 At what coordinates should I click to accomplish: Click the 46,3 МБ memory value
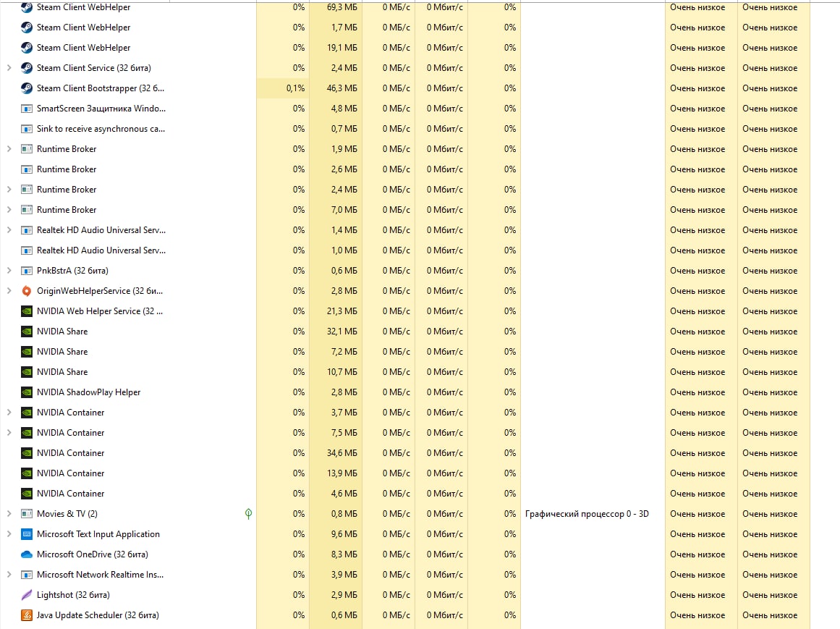(x=341, y=88)
